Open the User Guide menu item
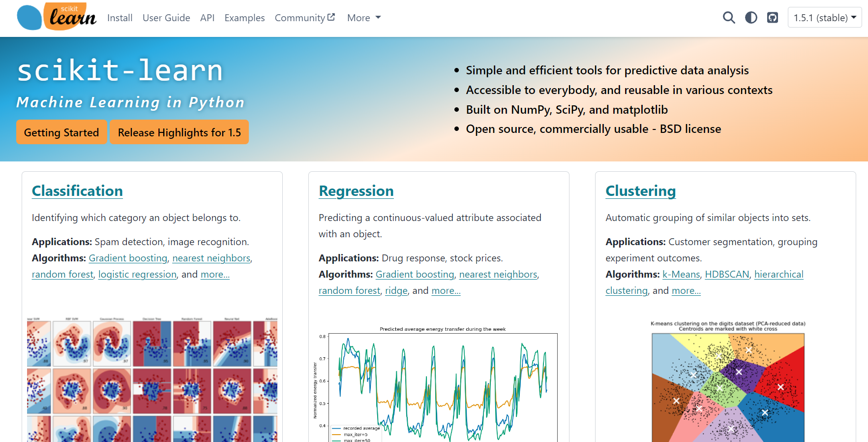 (x=166, y=18)
